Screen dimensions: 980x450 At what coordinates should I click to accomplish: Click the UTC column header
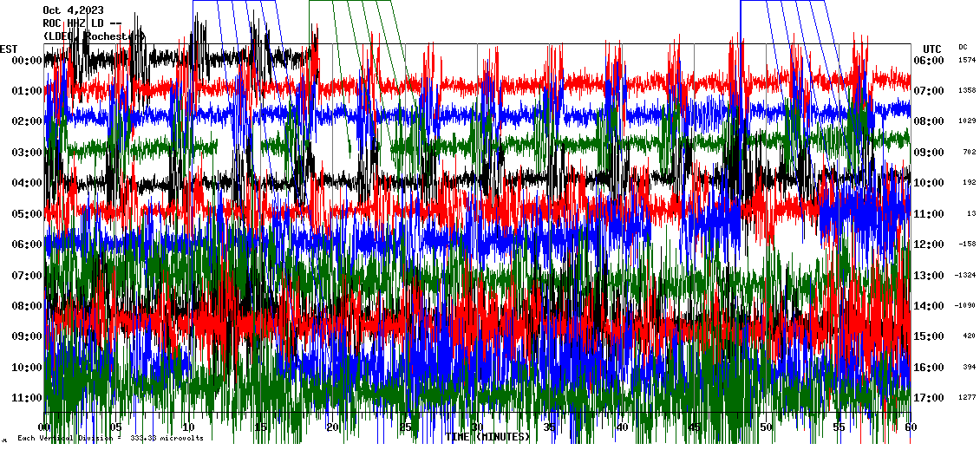point(931,49)
